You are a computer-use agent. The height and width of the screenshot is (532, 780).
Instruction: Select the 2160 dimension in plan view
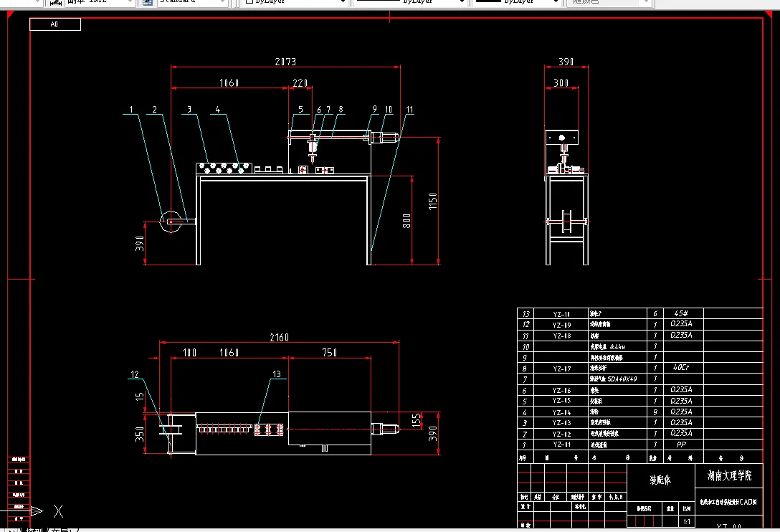click(279, 338)
